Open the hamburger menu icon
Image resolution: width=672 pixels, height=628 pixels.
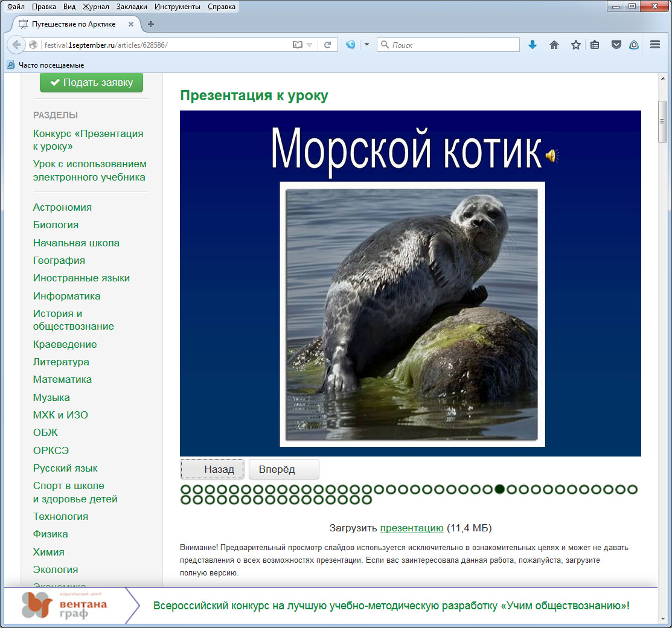pos(655,45)
